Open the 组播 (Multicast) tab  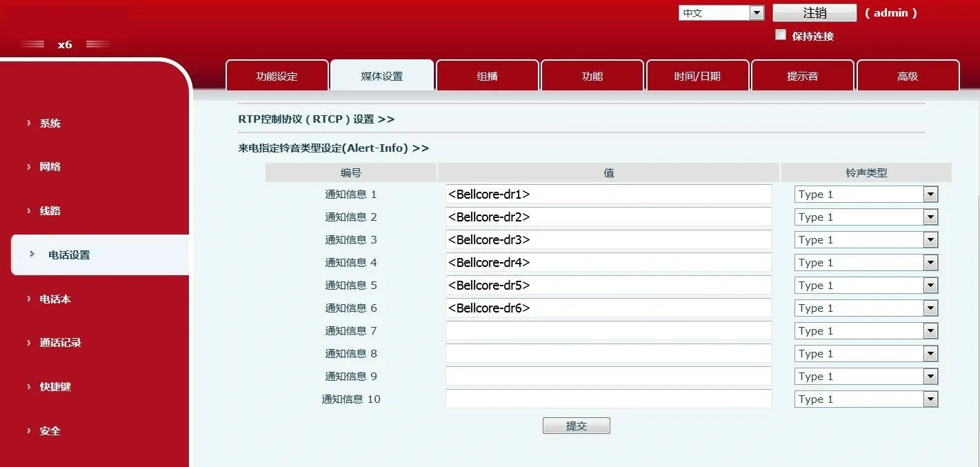(488, 75)
